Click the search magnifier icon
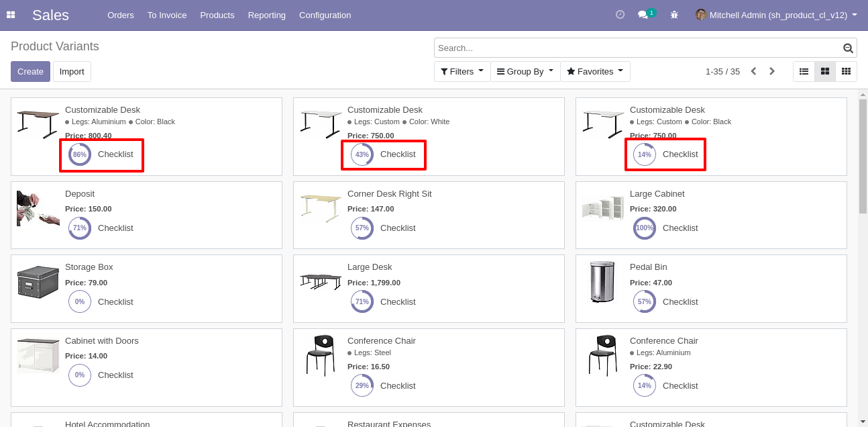868x427 pixels. [848, 48]
